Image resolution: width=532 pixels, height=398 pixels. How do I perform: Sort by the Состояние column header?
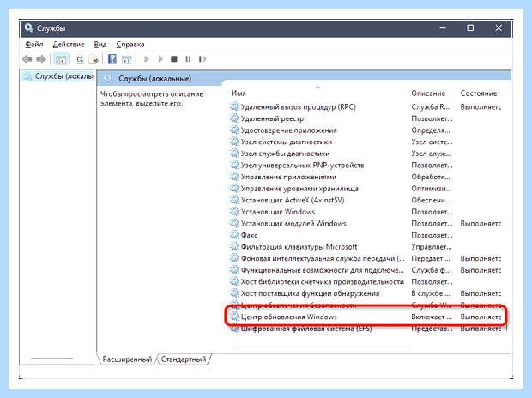(x=479, y=93)
